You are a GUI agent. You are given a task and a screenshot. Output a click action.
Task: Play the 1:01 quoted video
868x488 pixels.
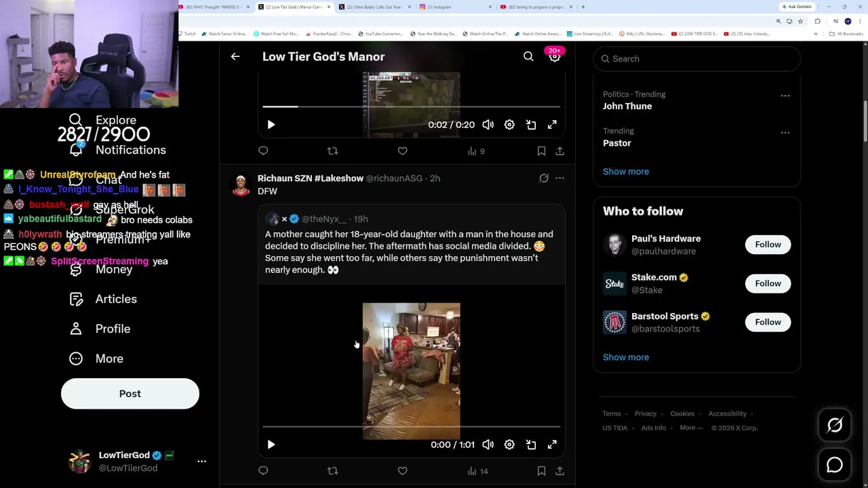pyautogui.click(x=271, y=445)
